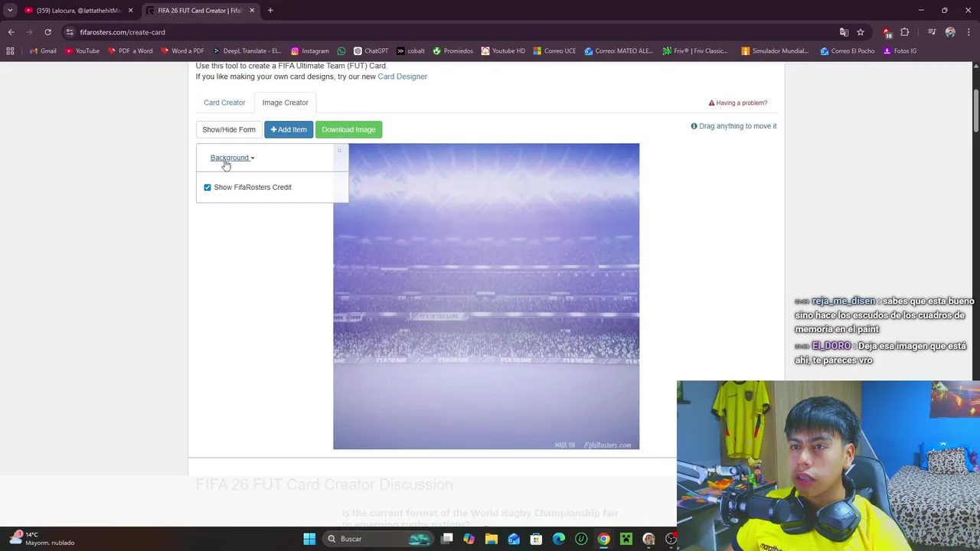Open the Chrome three-dot menu
This screenshot has width=980, height=551.
click(x=969, y=32)
